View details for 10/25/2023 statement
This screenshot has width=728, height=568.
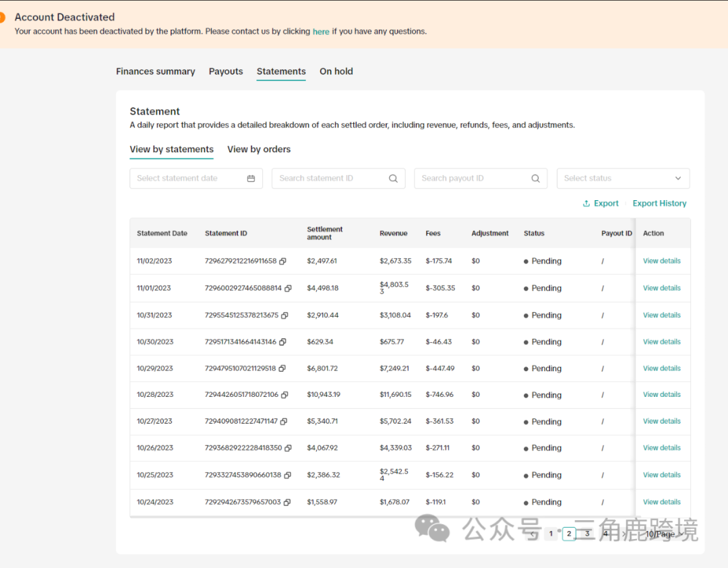(x=662, y=475)
